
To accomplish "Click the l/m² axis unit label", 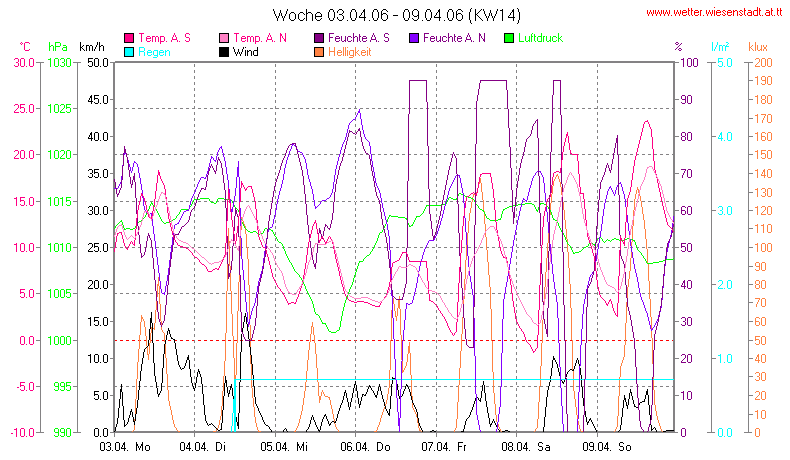I will (720, 47).
